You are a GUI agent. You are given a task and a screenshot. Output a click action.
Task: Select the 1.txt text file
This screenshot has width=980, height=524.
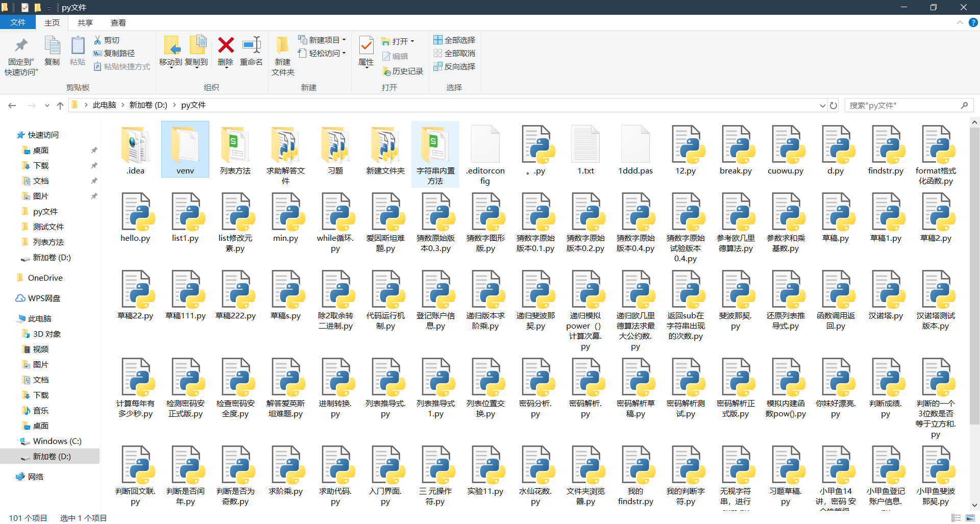tap(585, 149)
